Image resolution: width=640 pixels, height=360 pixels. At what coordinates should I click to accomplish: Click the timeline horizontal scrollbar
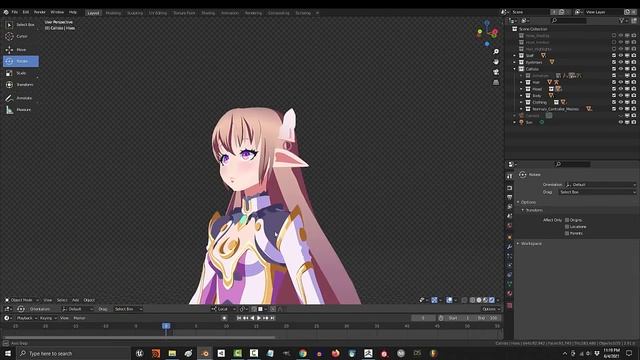pyautogui.click(x=139, y=338)
